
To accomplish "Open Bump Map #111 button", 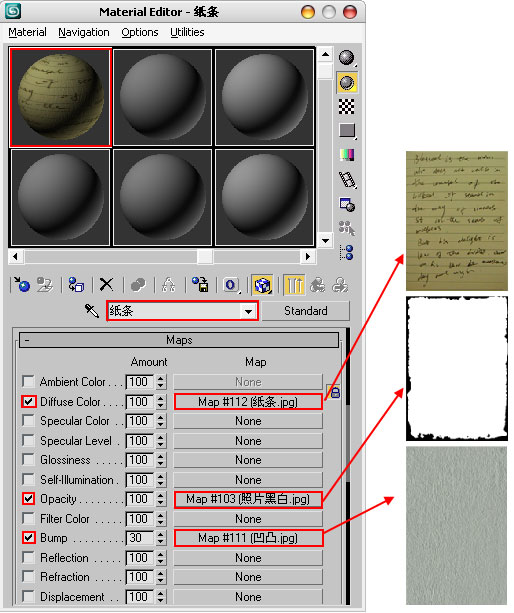I will (248, 538).
